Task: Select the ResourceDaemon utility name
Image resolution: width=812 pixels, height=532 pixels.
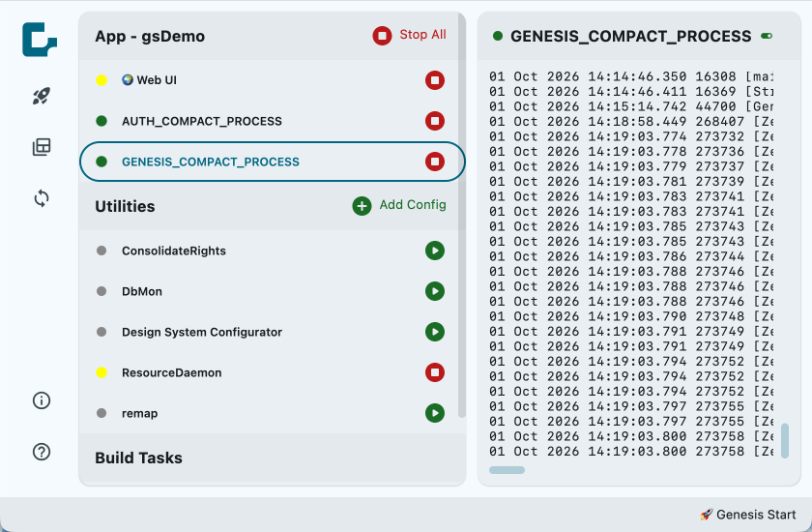Action: tap(171, 372)
